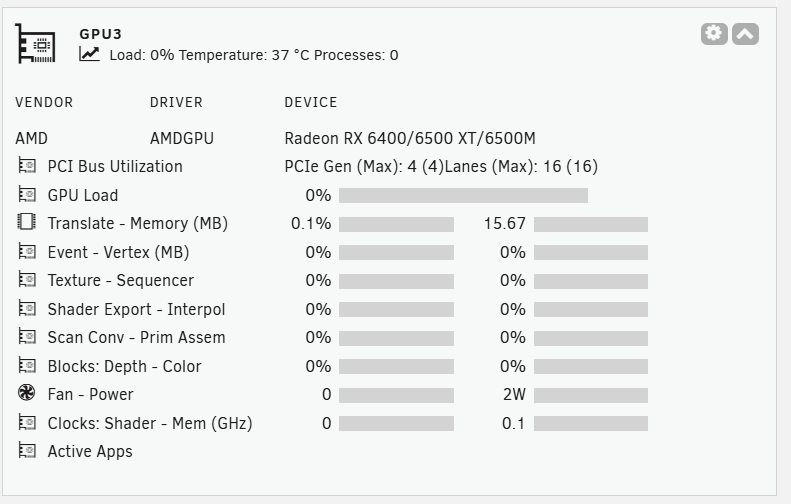Click the Active Apps row icon
Image resolution: width=791 pixels, height=504 pixels.
tap(27, 450)
